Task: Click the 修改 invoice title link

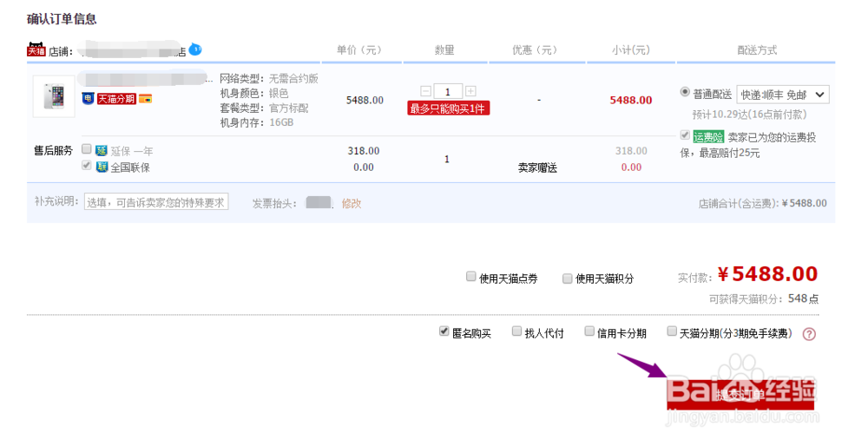Action: pos(352,203)
